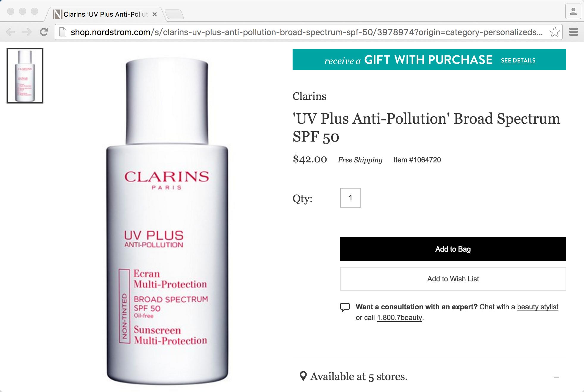Screen dimensions: 584x392
Task: Click the browser back arrow
Action: 11,32
